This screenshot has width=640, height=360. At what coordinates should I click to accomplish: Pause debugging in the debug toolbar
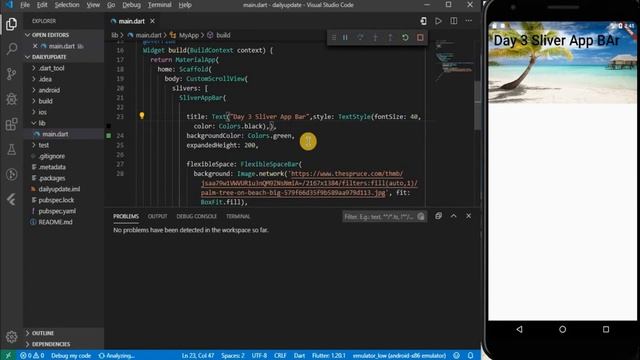pyautogui.click(x=345, y=38)
